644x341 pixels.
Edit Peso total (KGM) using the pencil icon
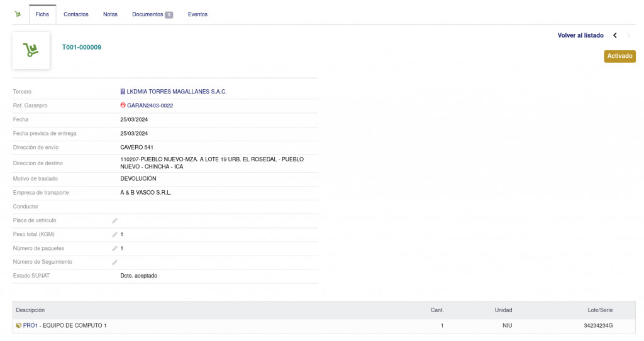tap(114, 235)
